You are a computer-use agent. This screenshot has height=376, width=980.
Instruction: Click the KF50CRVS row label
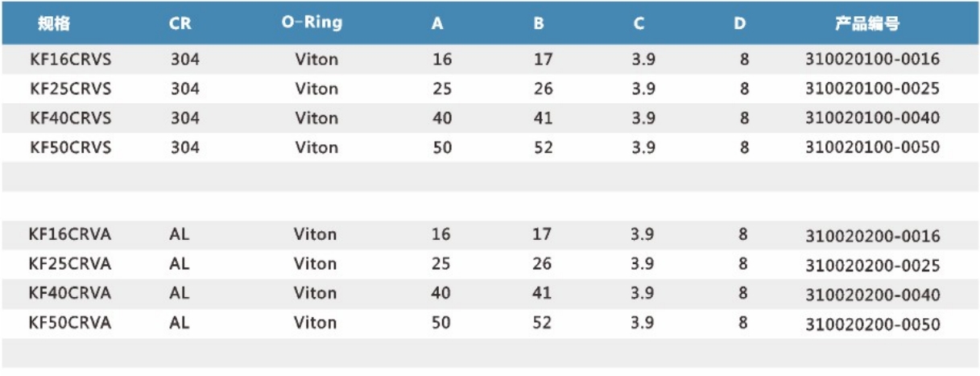[71, 147]
